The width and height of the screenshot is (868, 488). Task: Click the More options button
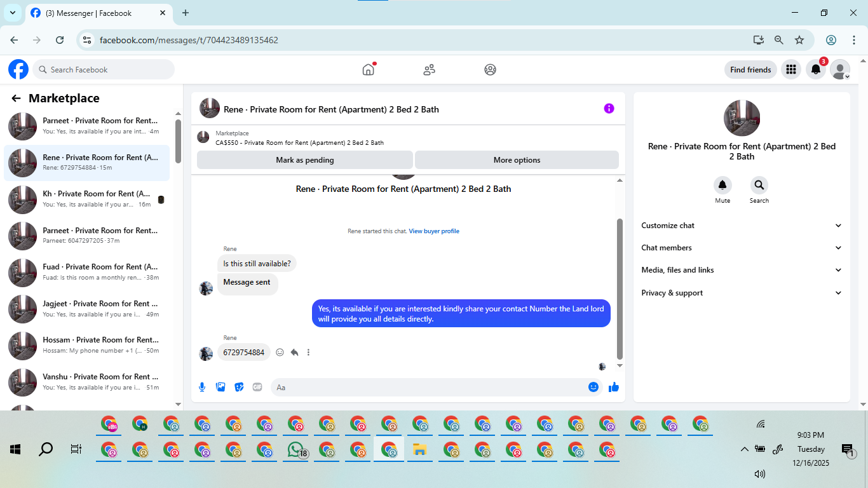[x=517, y=160]
